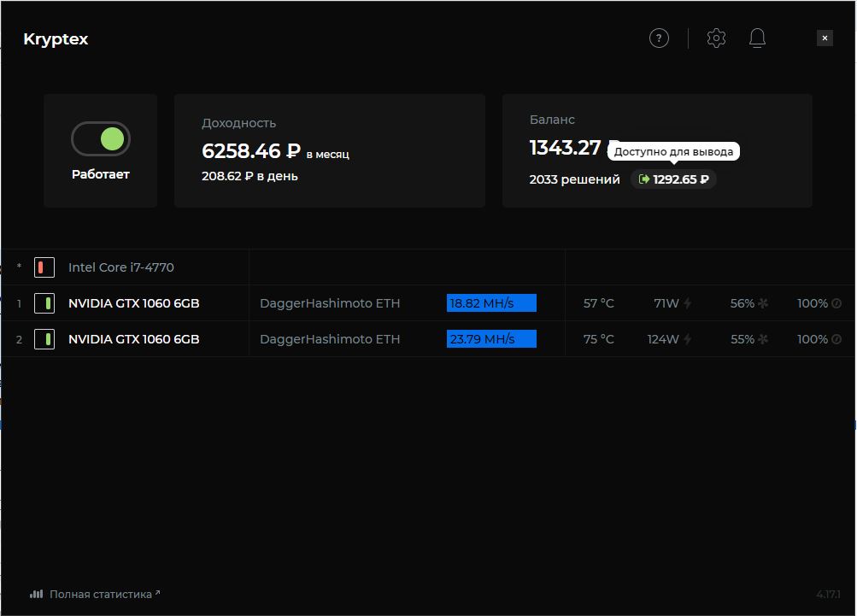Image resolution: width=857 pixels, height=616 pixels.
Task: Click the power lightning icon next to 124W
Action: point(688,339)
